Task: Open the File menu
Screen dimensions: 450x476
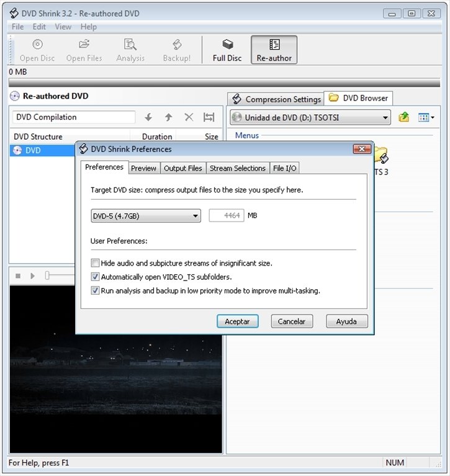Action: 17,27
